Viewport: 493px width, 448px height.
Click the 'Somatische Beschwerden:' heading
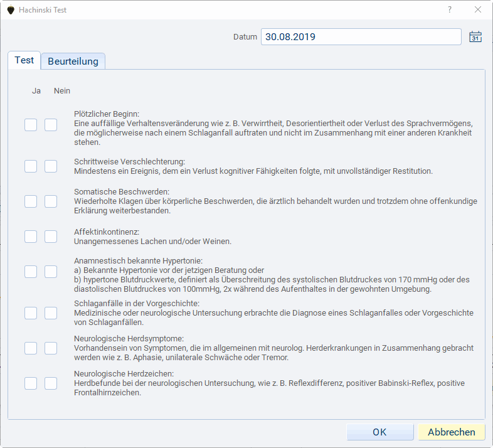[x=122, y=192]
